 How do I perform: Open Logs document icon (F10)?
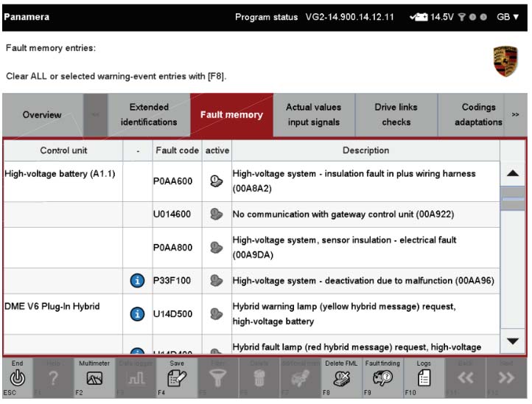[424, 378]
